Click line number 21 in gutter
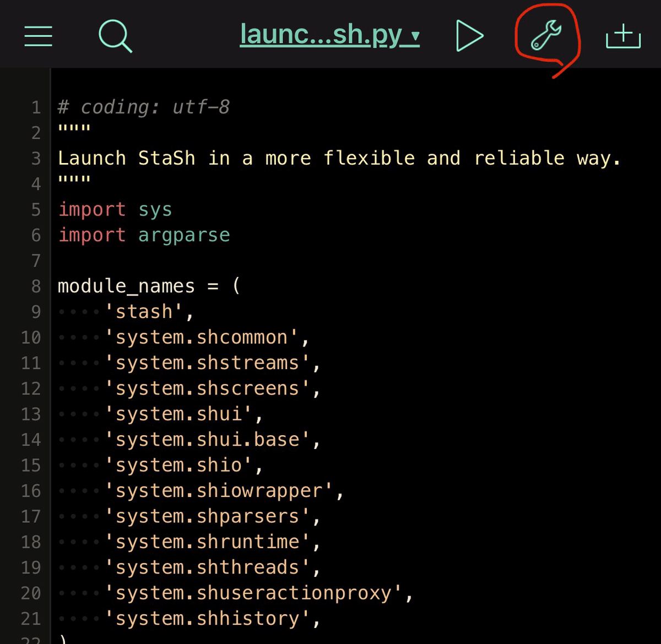Screen dimensions: 661x644 pos(31,619)
